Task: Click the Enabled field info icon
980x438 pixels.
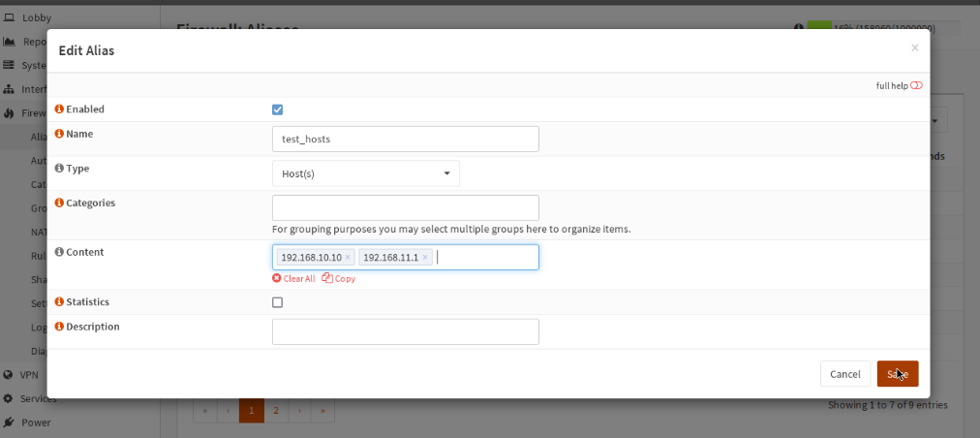Action: [59, 109]
